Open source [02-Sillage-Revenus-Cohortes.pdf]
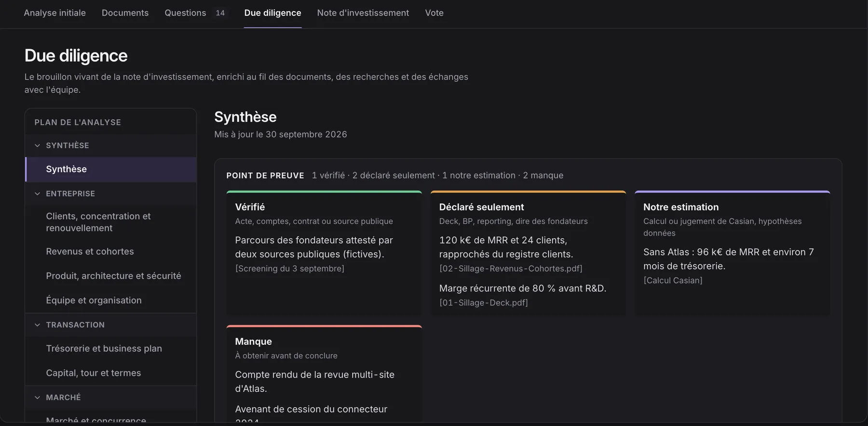This screenshot has height=426, width=868. coord(511,268)
